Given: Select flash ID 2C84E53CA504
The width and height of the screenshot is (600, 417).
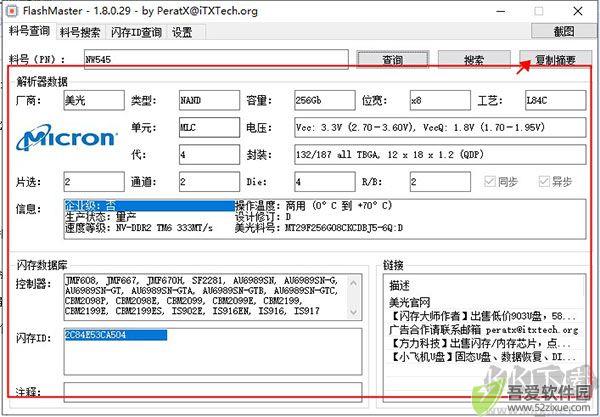Looking at the screenshot, I should [115, 335].
